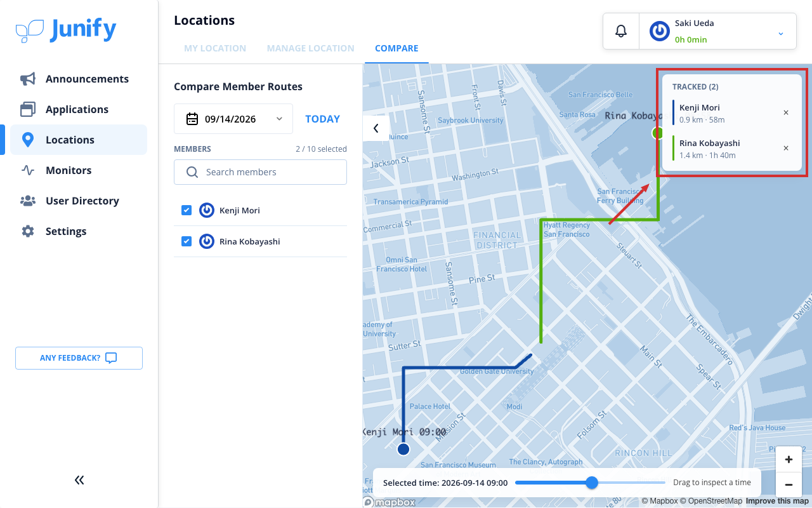Collapse sidebar with double chevron icon
Viewport: 812px width, 508px height.
(x=79, y=480)
